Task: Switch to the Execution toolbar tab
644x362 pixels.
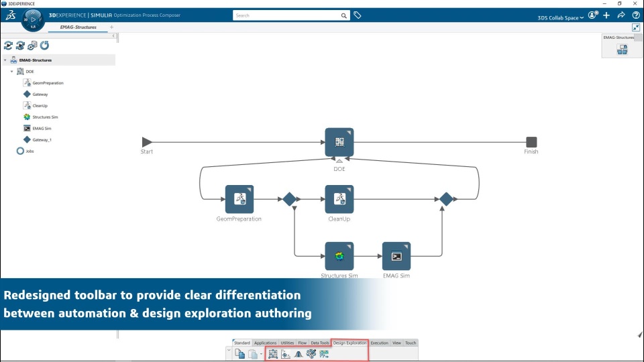Action: [x=380, y=343]
